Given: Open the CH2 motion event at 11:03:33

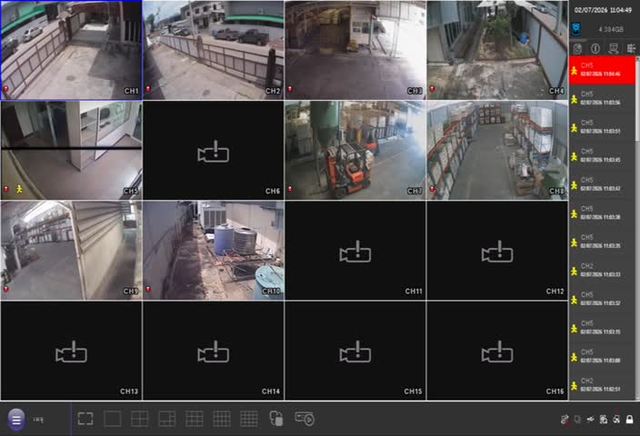Looking at the screenshot, I should pos(602,271).
